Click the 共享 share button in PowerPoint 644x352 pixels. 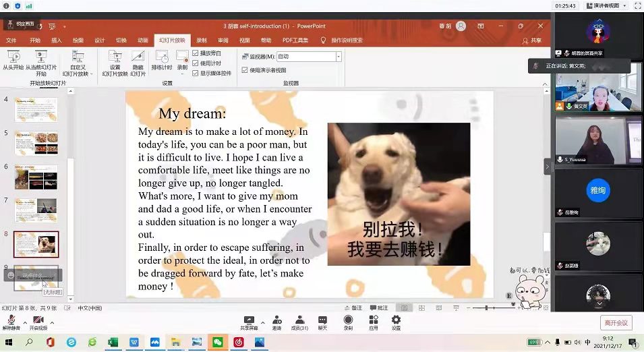pyautogui.click(x=531, y=40)
